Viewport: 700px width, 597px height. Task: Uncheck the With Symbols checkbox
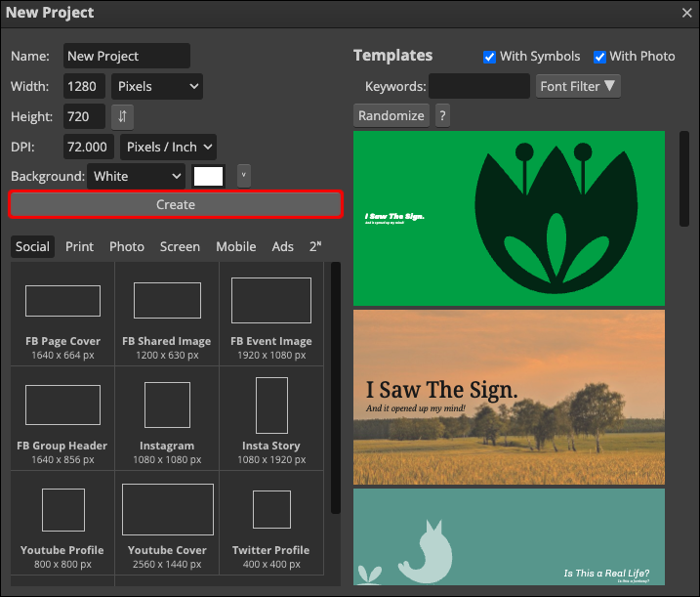point(490,57)
